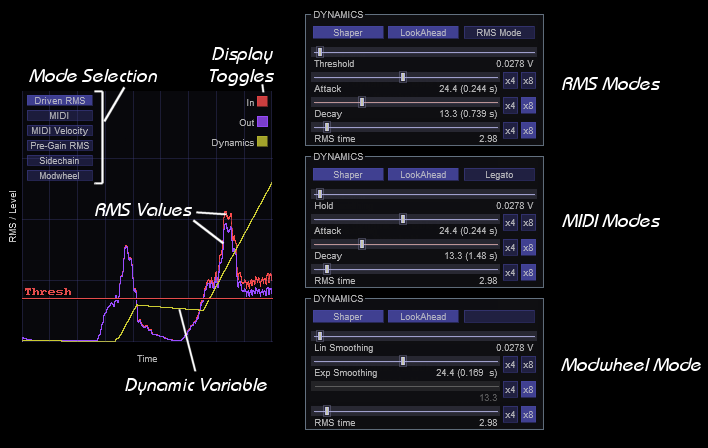Toggle the Legato button
The height and width of the screenshot is (448, 708).
499,175
